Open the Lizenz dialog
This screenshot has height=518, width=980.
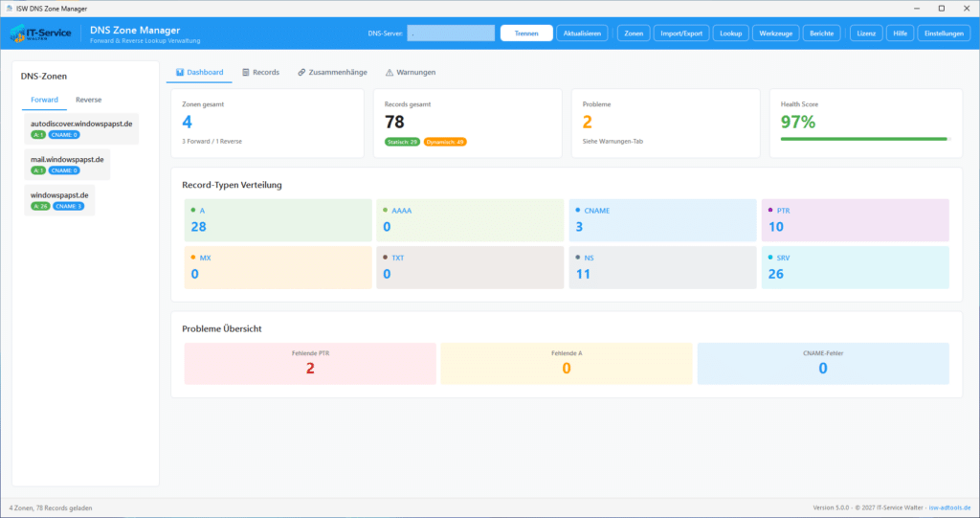tap(866, 34)
